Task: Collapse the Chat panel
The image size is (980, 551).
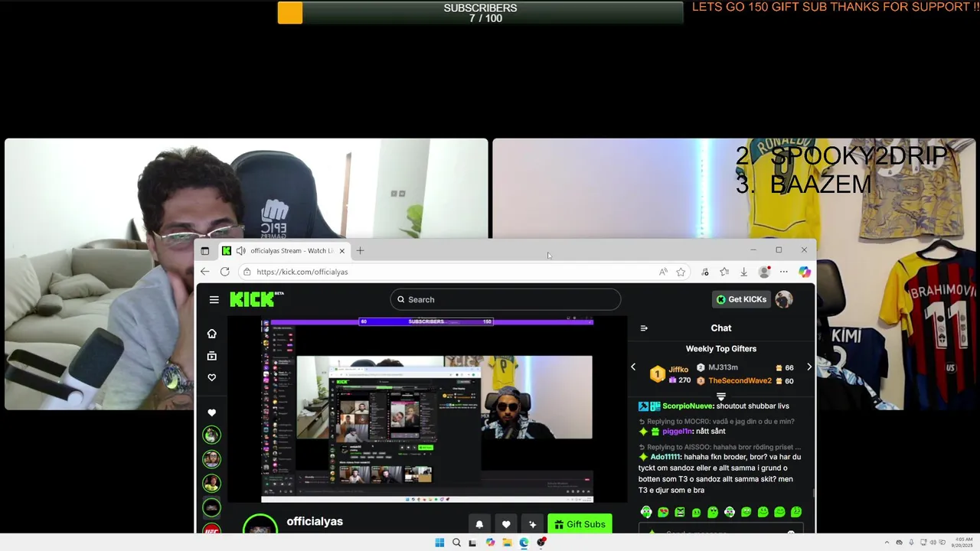Action: [644, 328]
